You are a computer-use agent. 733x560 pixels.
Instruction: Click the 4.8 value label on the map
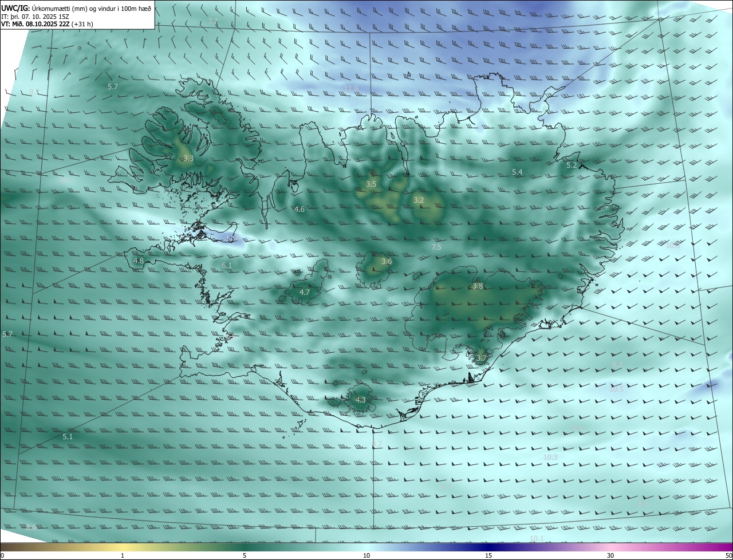138,261
